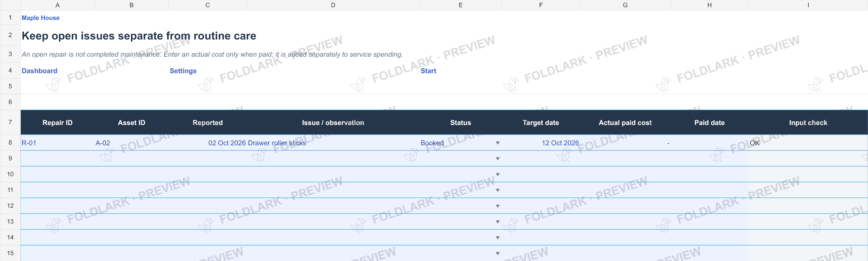The width and height of the screenshot is (868, 261).
Task: Click the R-01 Repair ID cell
Action: pyautogui.click(x=58, y=143)
